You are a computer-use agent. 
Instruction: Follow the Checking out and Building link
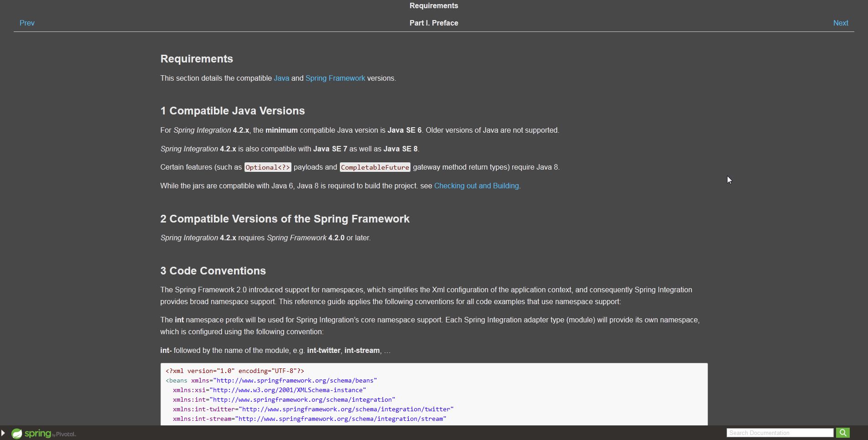(x=476, y=186)
